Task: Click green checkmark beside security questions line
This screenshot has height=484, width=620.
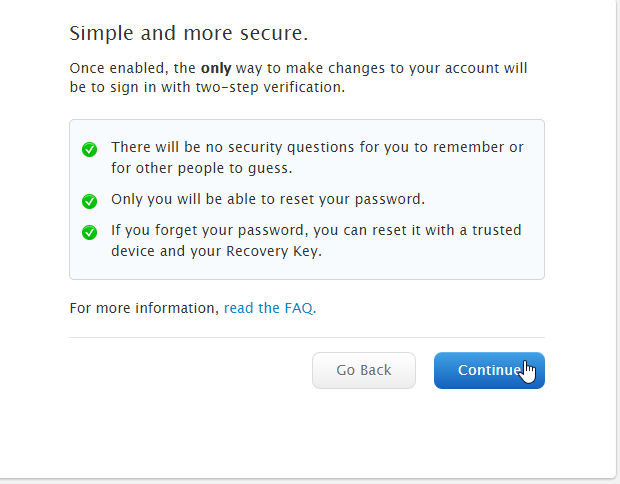Action: pos(89,149)
